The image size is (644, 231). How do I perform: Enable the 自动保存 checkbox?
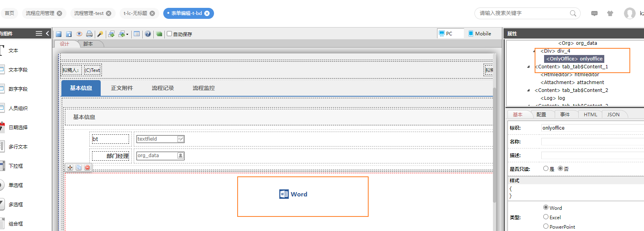[x=170, y=34]
